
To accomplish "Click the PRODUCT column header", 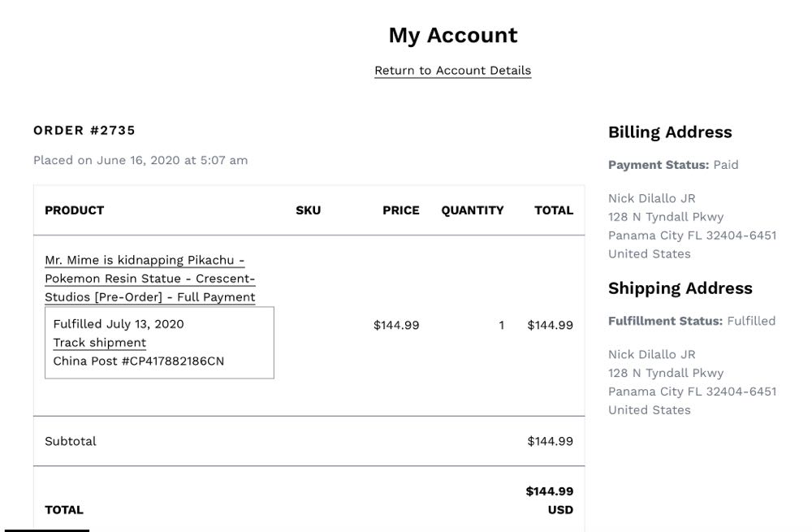I will [x=75, y=210].
